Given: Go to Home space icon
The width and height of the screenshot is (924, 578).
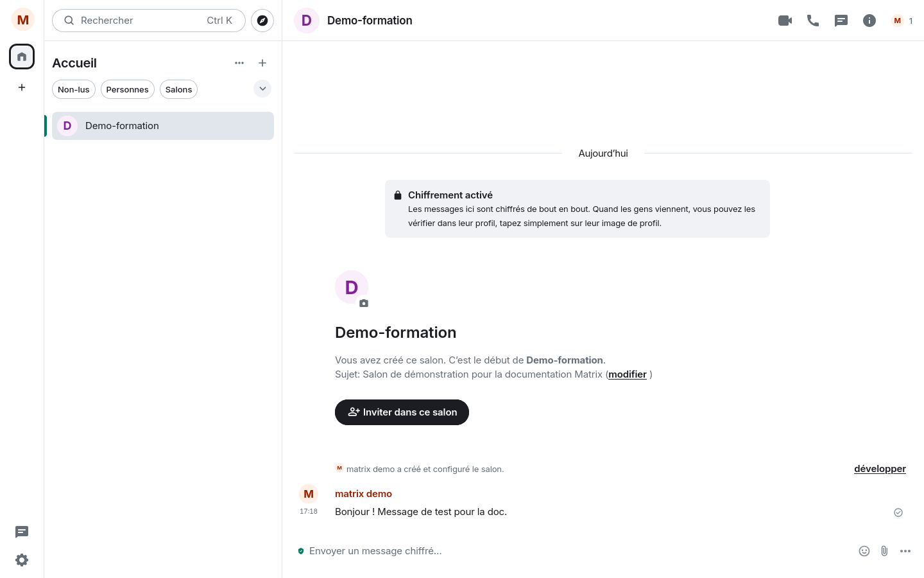Looking at the screenshot, I should pos(22,57).
